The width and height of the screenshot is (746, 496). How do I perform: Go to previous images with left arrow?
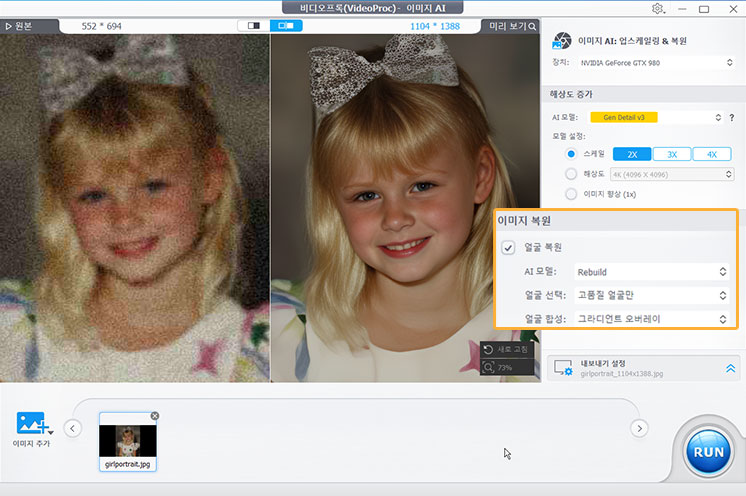72,428
